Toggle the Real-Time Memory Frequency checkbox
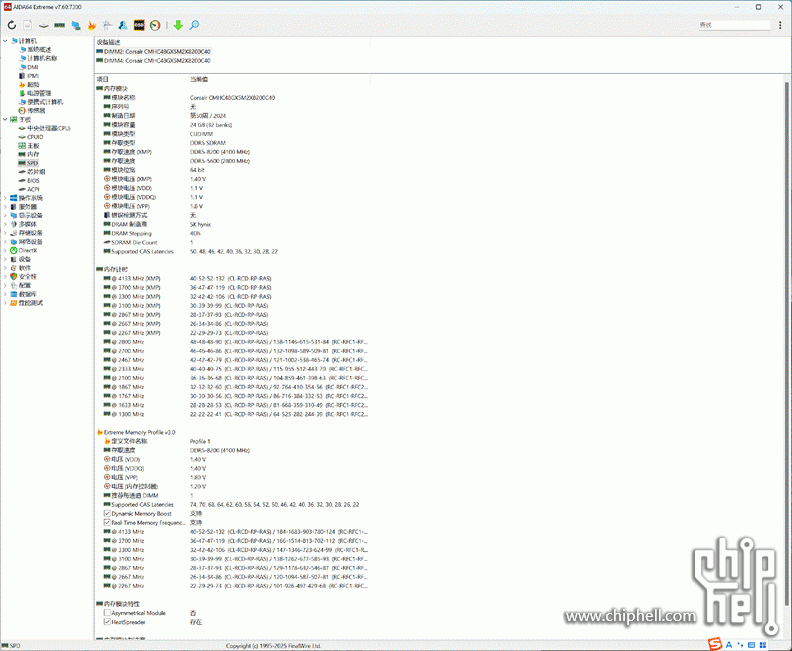 click(107, 523)
